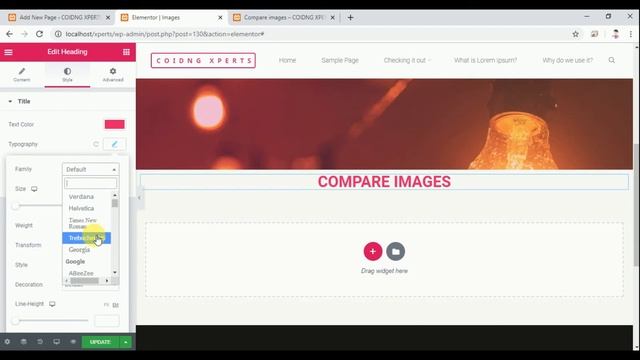Select the highlighted Trebuchet font option
640x360 pixels.
click(x=86, y=238)
